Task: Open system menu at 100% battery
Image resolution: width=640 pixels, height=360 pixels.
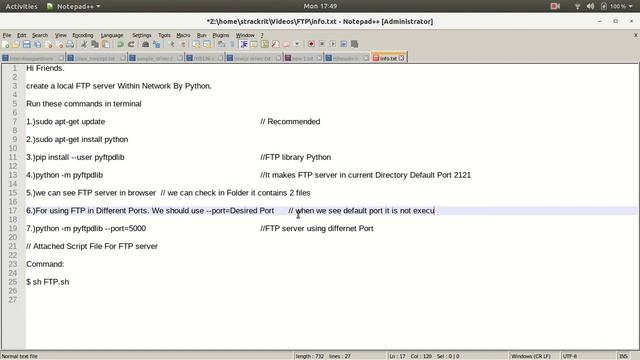Action: [616, 6]
